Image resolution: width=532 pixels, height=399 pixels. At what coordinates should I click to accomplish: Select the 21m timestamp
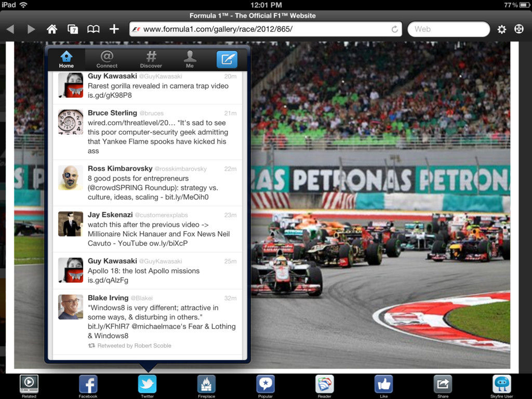tap(230, 113)
